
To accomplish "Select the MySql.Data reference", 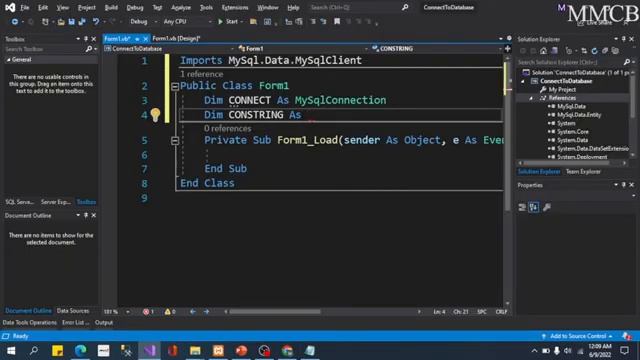I will 571,107.
